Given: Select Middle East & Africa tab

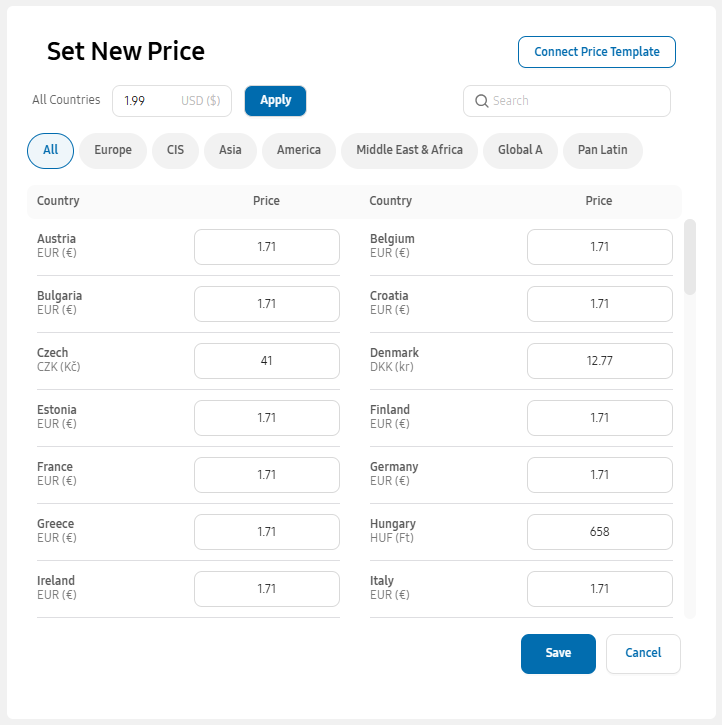Looking at the screenshot, I should point(409,150).
